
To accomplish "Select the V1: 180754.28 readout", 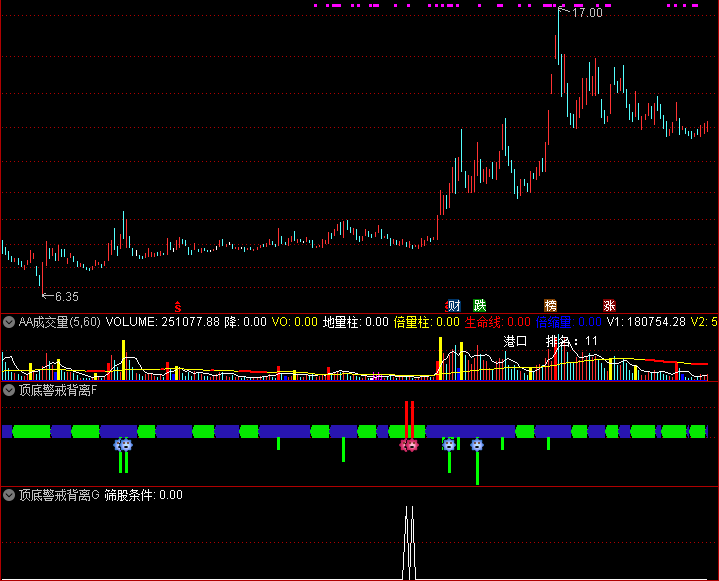I will (x=646, y=322).
